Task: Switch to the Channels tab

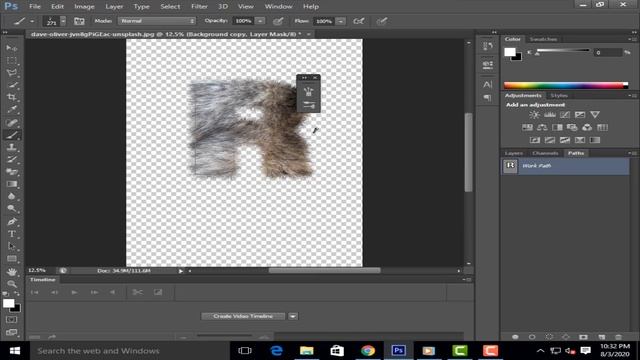Action: (545, 153)
